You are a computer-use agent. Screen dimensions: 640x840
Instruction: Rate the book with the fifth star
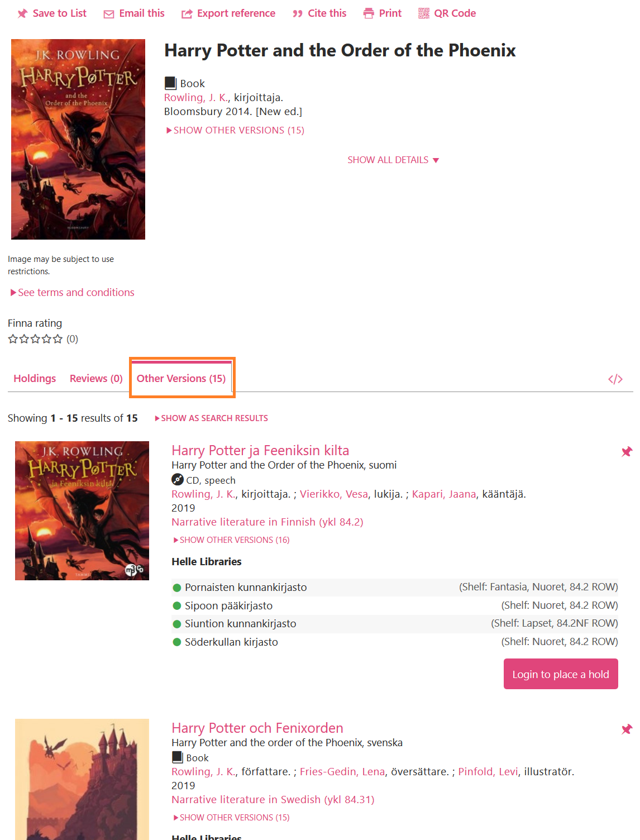58,338
